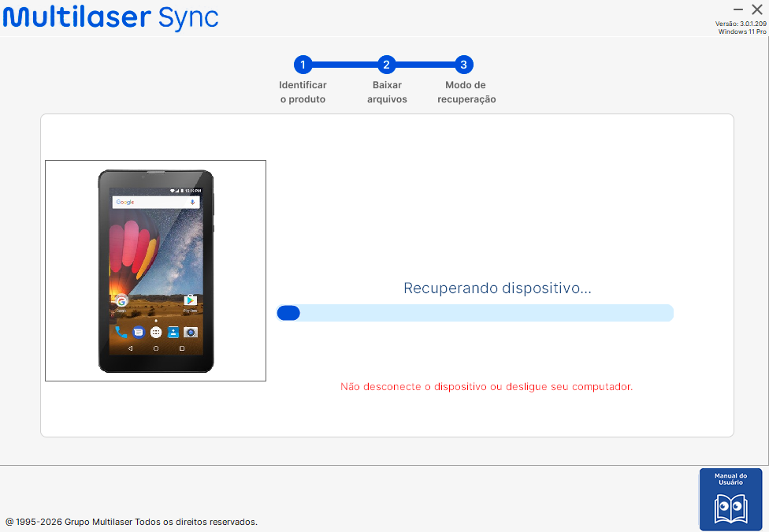This screenshot has width=769, height=532.
Task: Click the recovery progress bar
Action: click(x=475, y=313)
